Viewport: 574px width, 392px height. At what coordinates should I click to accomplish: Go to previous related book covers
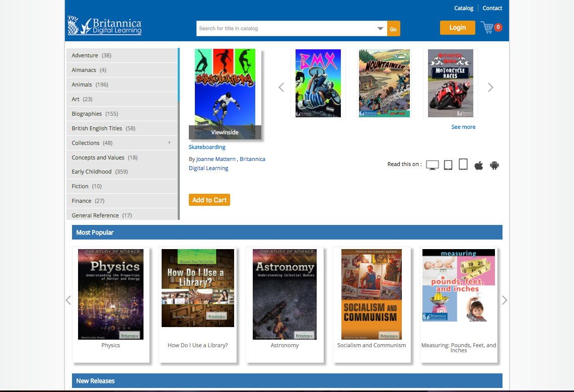coord(281,88)
